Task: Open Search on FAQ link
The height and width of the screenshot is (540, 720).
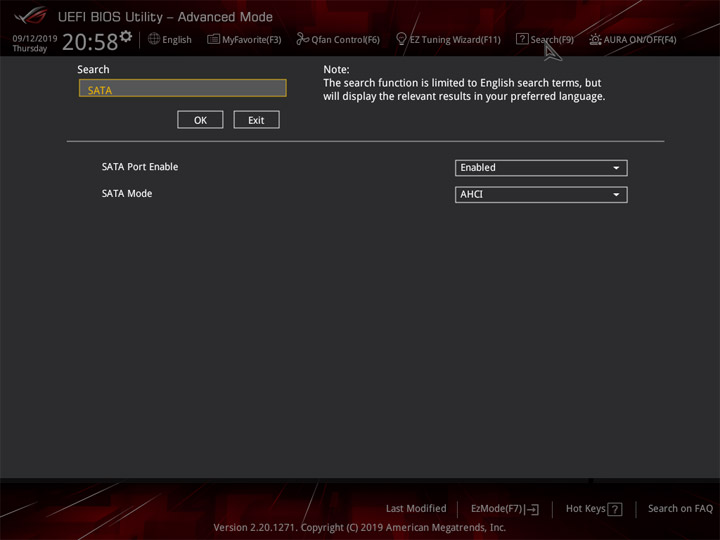Action: (680, 508)
